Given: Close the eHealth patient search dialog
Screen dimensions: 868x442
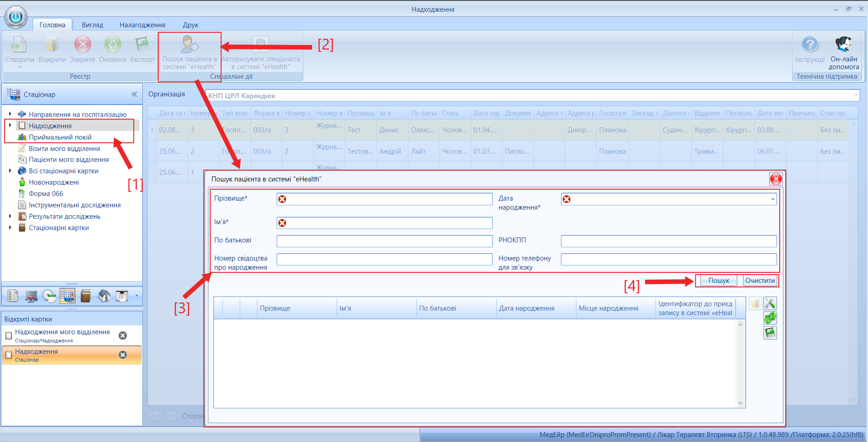Looking at the screenshot, I should [x=776, y=179].
